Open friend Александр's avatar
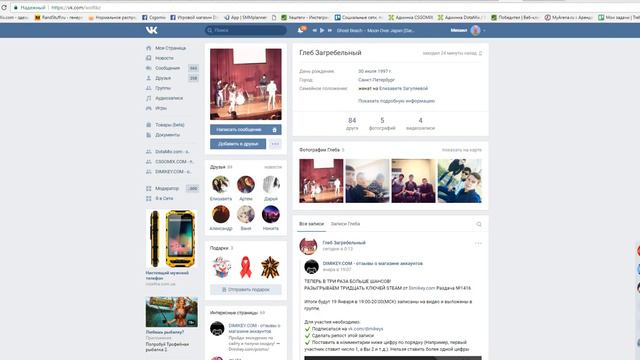 click(x=220, y=214)
